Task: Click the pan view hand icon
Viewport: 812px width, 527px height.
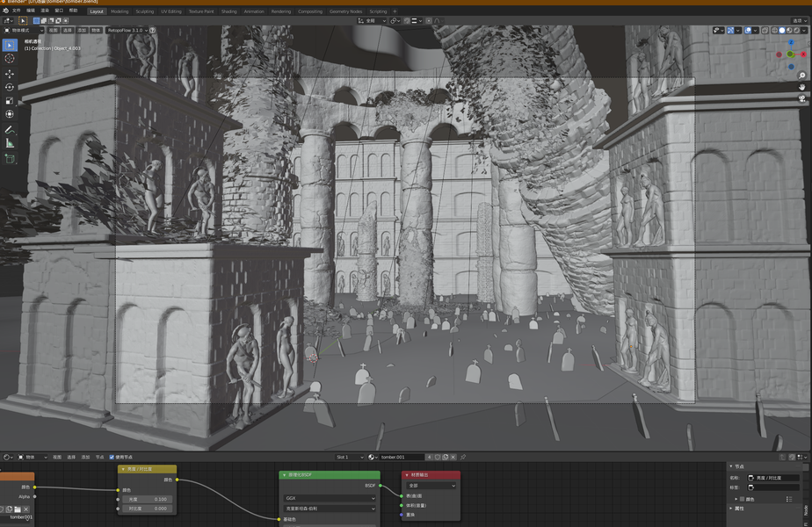Action: [x=802, y=87]
